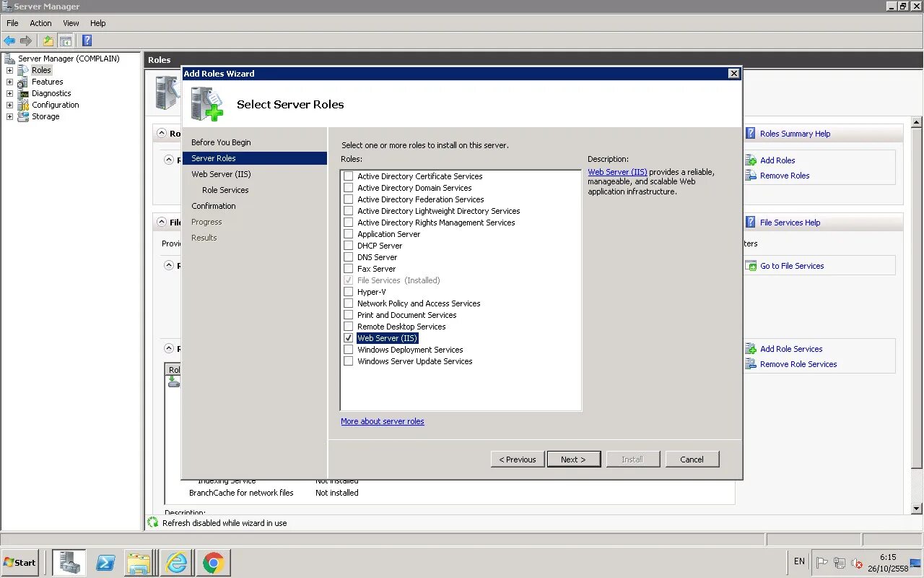Click the Remove Roles icon in the right pane
Screen dimensions: 924x578
click(751, 176)
